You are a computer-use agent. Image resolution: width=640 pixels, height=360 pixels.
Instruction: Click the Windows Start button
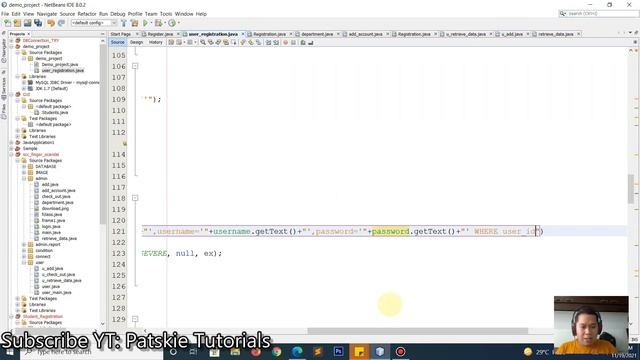coord(10,351)
